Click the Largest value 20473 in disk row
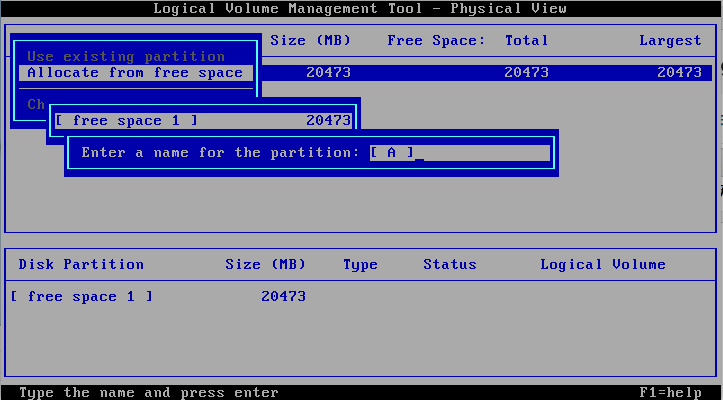The width and height of the screenshot is (723, 400). (679, 73)
